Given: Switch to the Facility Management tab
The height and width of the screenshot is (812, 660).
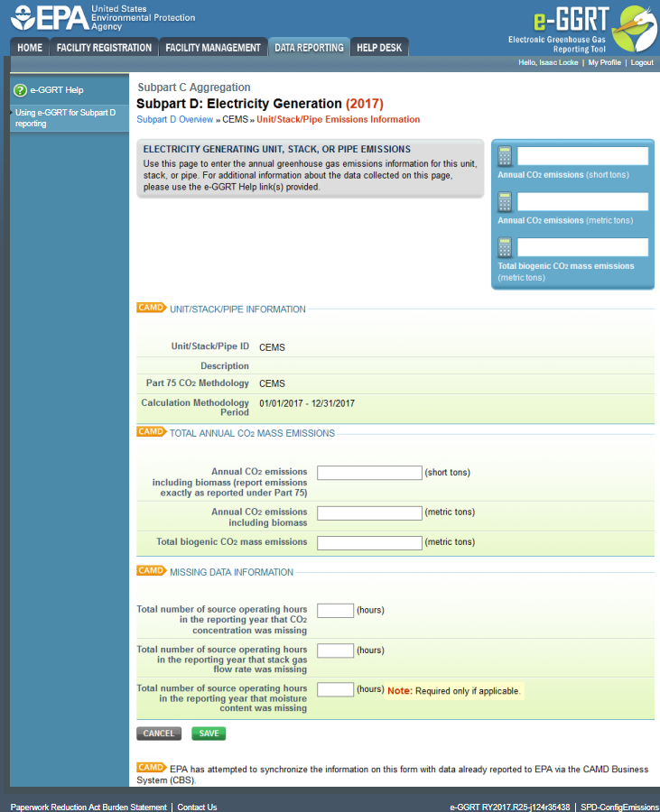Looking at the screenshot, I should pyautogui.click(x=213, y=47).
